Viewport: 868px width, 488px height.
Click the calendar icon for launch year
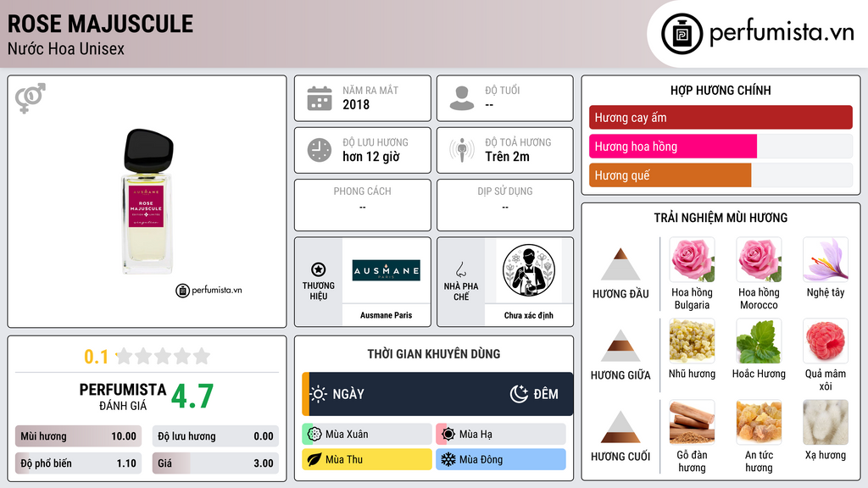pyautogui.click(x=320, y=98)
